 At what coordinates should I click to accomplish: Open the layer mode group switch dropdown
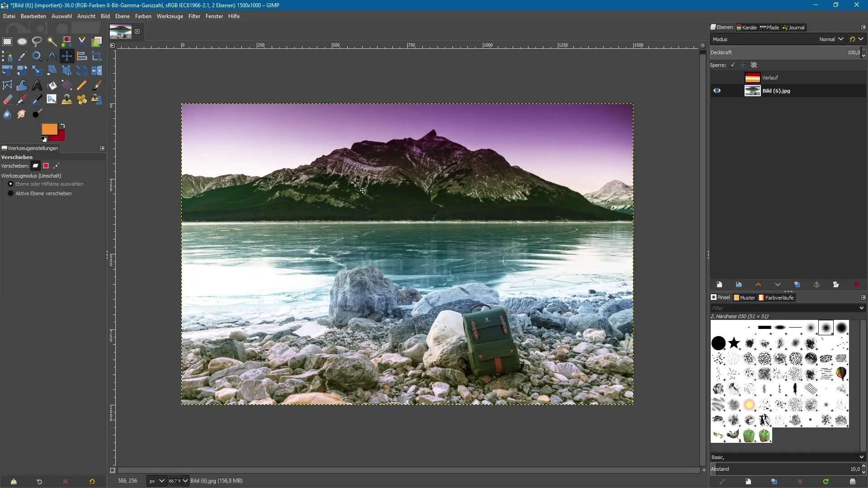click(x=857, y=39)
